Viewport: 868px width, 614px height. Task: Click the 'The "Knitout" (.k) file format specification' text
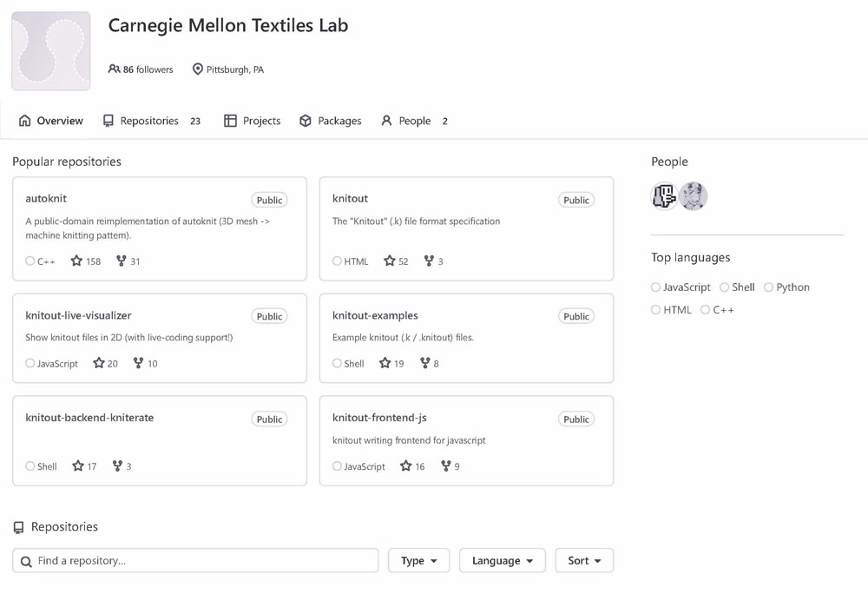pos(417,221)
